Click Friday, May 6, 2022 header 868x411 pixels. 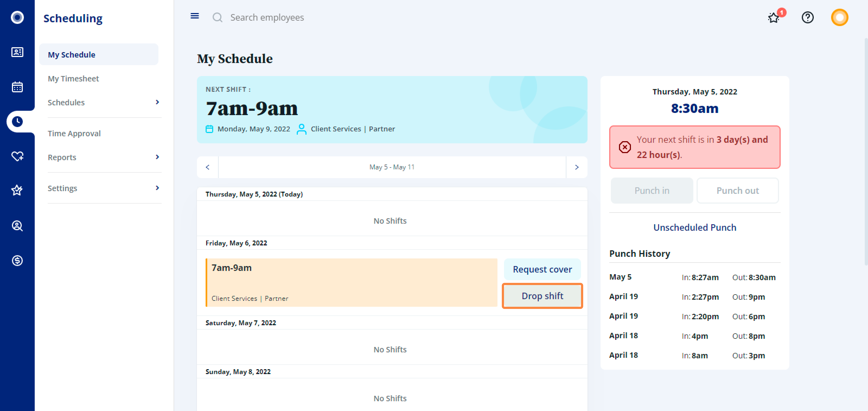point(236,243)
